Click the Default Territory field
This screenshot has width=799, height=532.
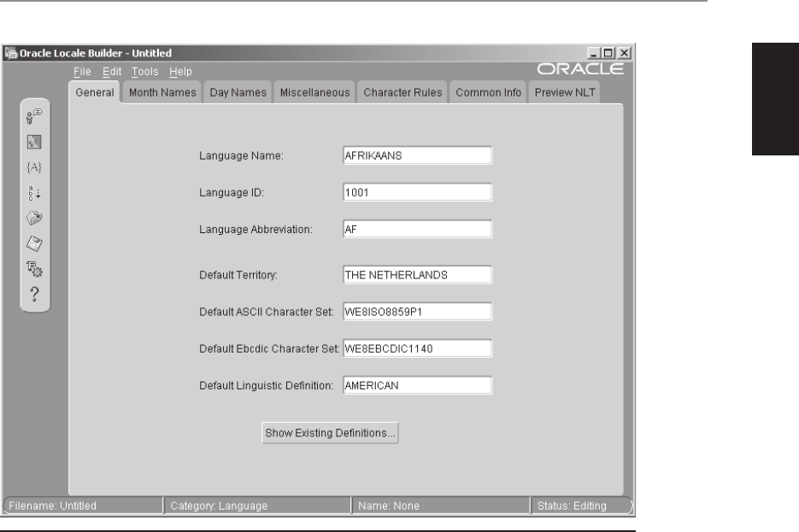click(417, 275)
